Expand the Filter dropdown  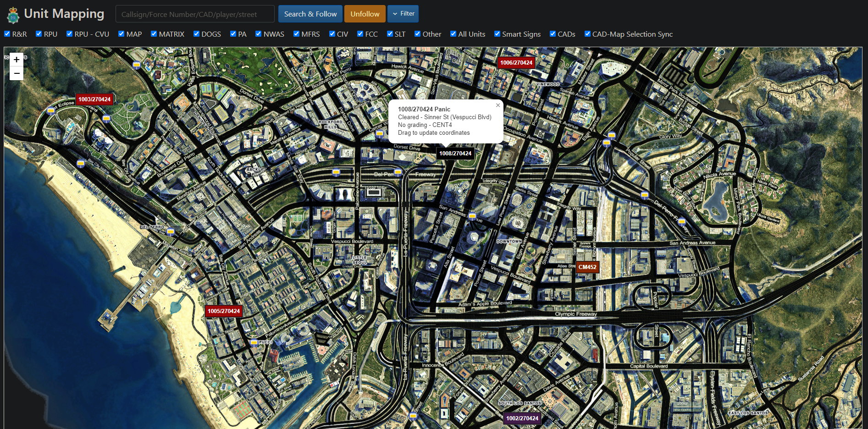(403, 14)
